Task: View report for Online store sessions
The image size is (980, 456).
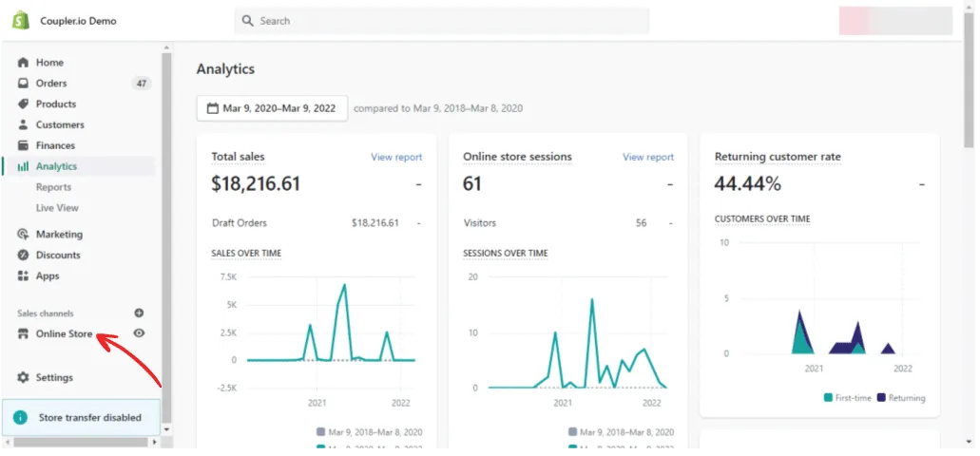Action: (648, 157)
